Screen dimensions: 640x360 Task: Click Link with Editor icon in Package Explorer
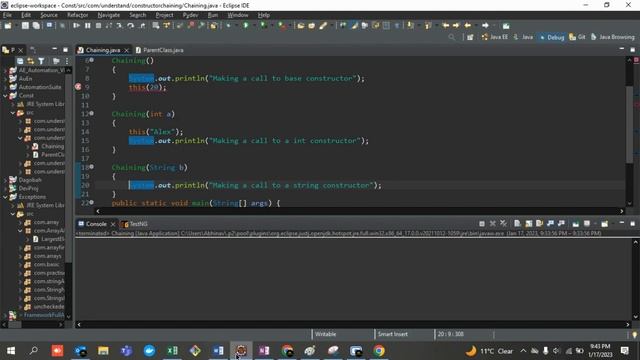point(31,61)
